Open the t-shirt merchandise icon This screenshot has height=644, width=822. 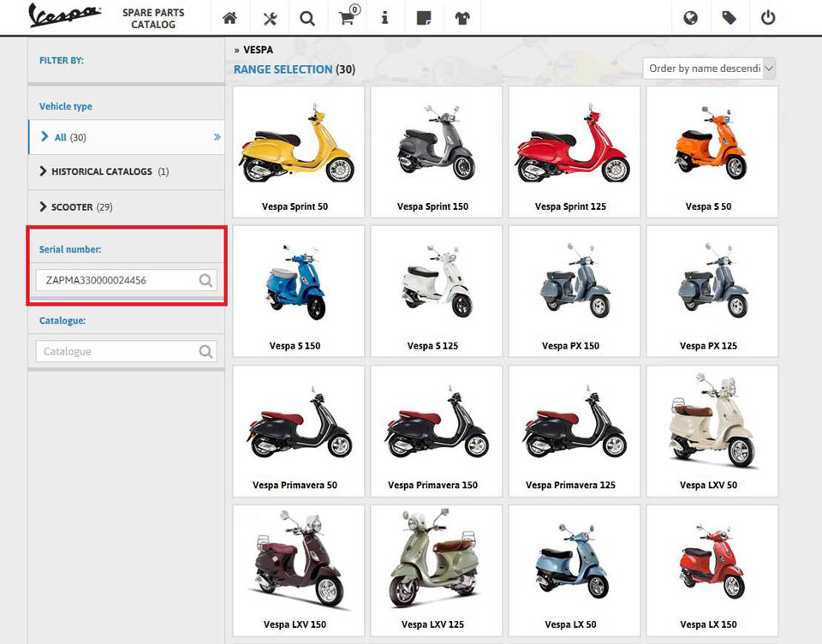(x=462, y=19)
